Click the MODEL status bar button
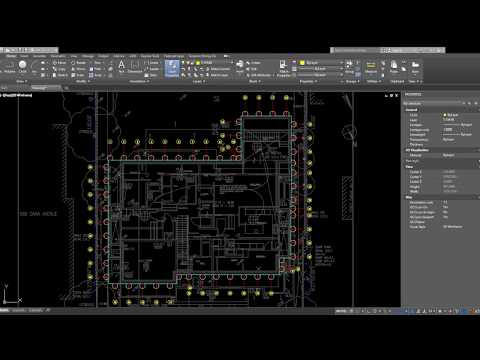Viewport: 480px width, 360px height. [x=341, y=311]
